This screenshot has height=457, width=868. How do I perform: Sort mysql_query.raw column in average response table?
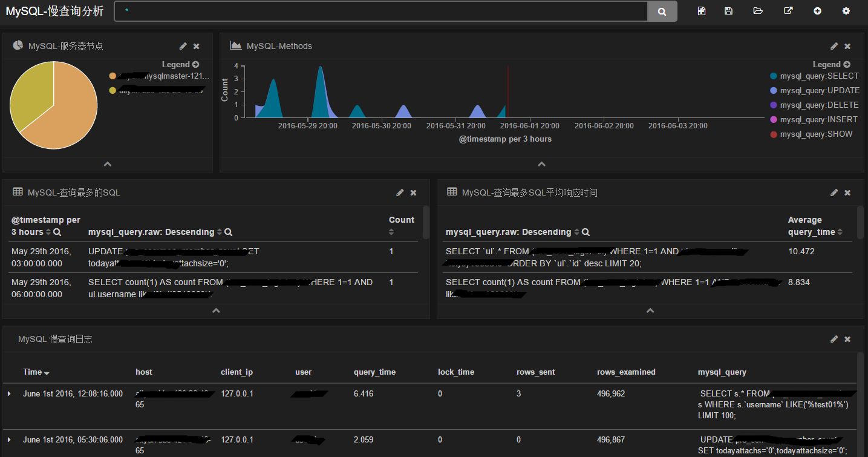[x=577, y=232]
